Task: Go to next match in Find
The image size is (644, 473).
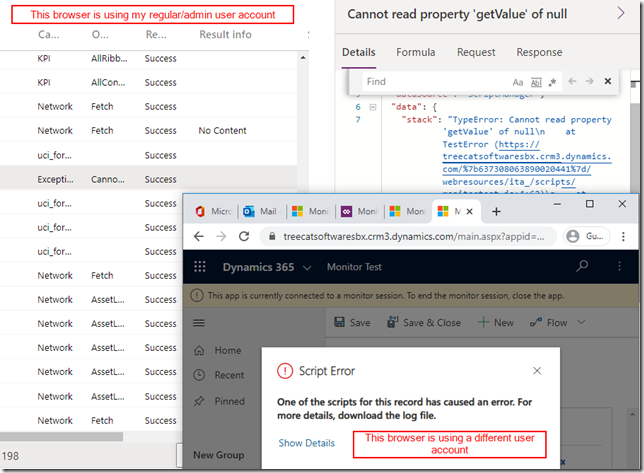Action: 589,81
